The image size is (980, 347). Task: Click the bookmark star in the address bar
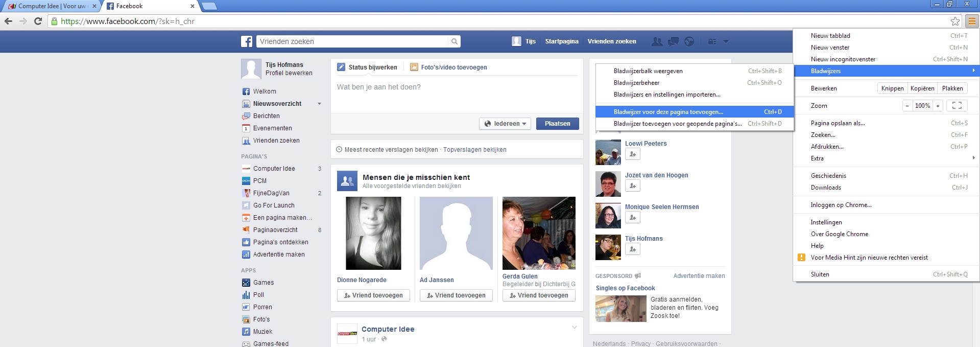coord(955,21)
